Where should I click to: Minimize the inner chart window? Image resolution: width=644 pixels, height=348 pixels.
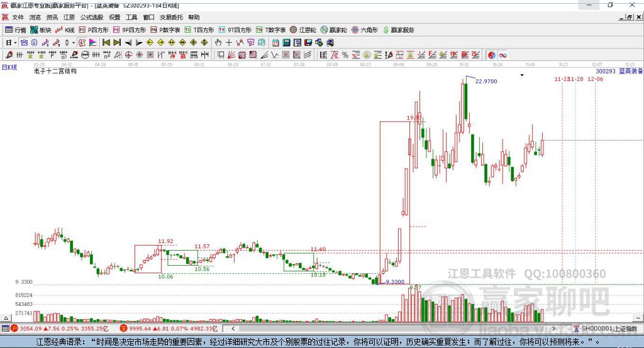(x=622, y=17)
